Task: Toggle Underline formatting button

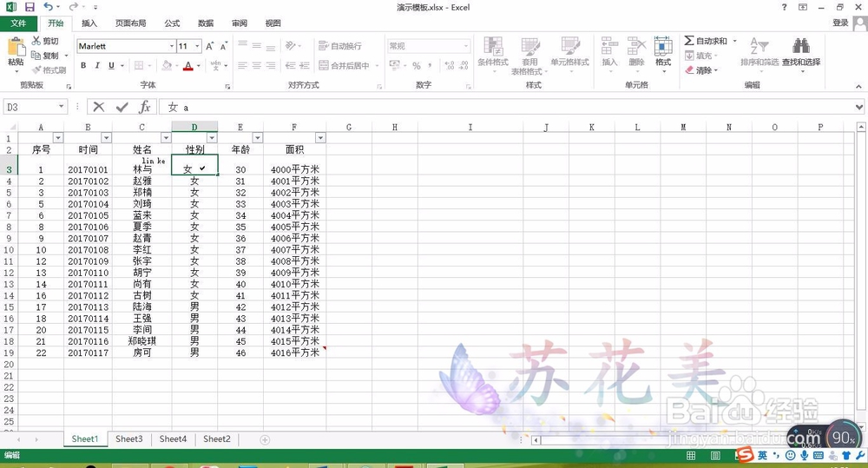Action: coord(111,65)
